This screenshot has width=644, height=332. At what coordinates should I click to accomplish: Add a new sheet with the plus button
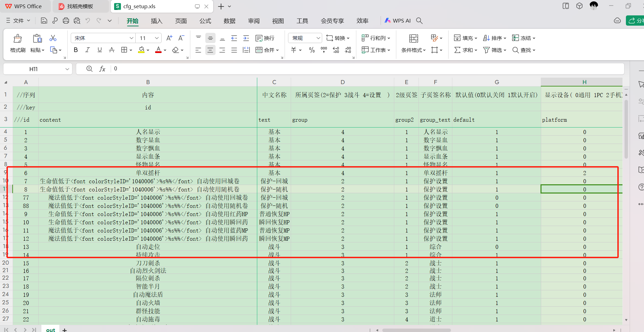[65, 330]
